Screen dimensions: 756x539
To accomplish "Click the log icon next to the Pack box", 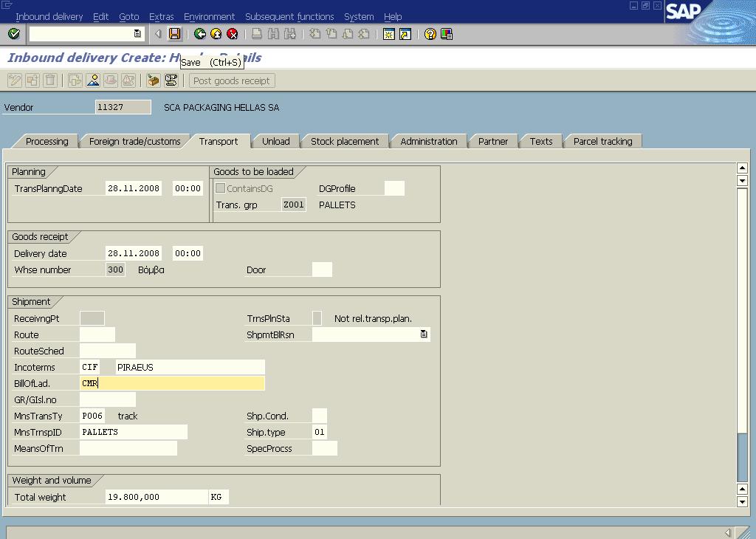I will tap(171, 80).
